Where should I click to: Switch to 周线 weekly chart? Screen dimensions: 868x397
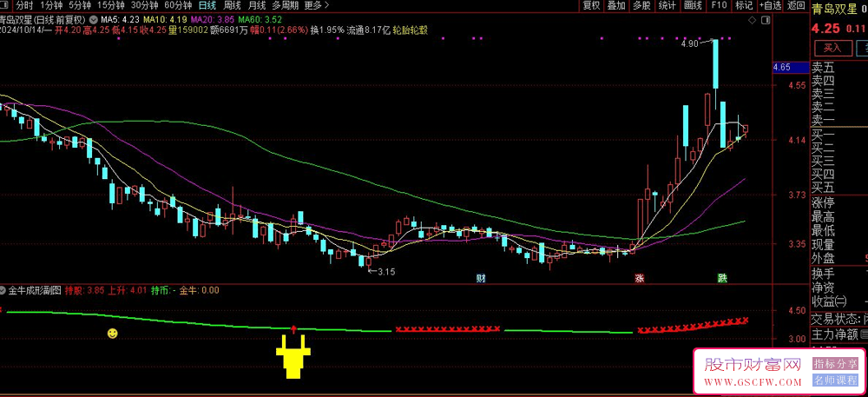click(x=232, y=5)
